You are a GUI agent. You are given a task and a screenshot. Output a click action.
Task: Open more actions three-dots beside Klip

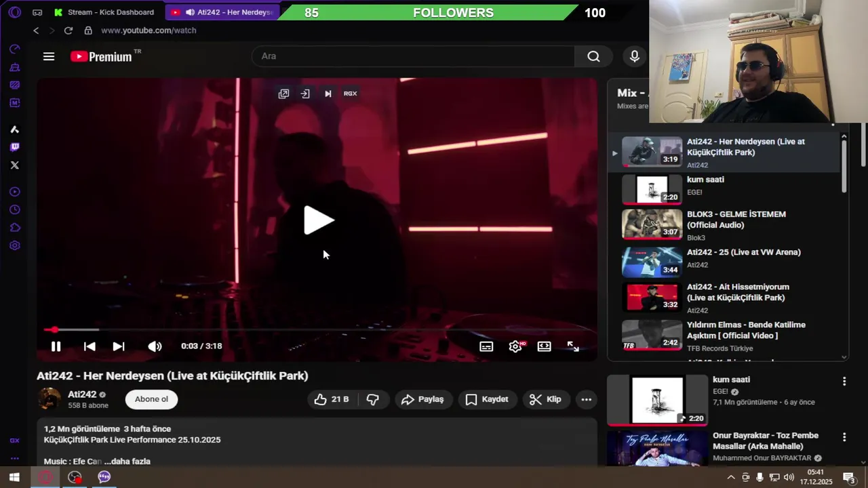(587, 399)
